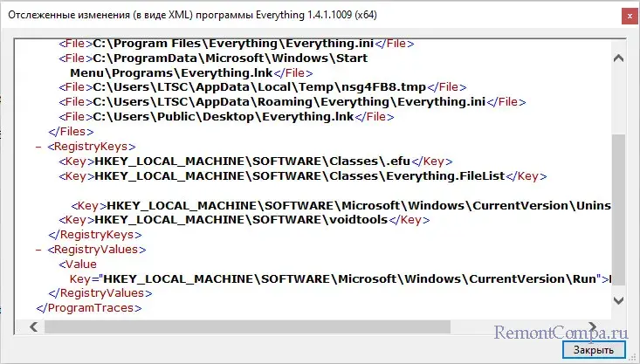The height and width of the screenshot is (364, 640).
Task: Click the closing ProgramTraces tag
Action: 88,307
